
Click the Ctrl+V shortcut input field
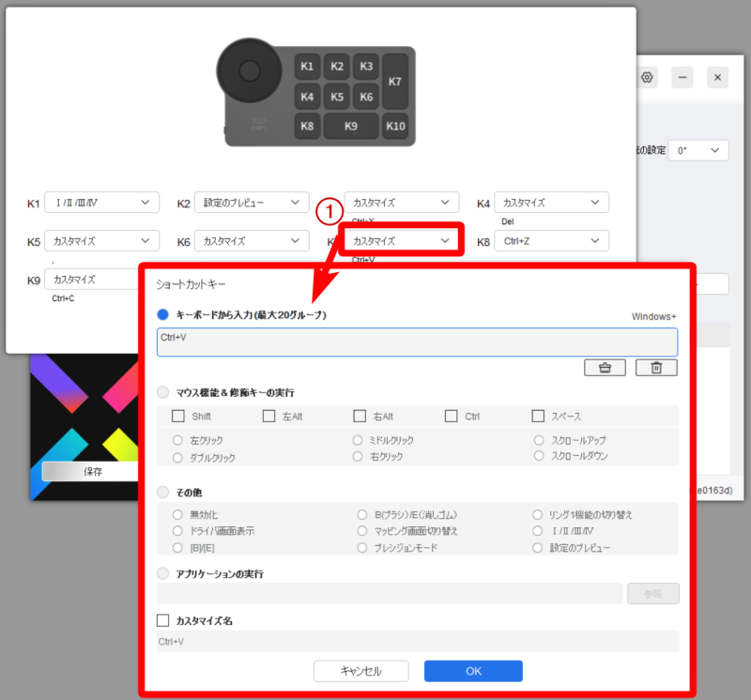[417, 342]
